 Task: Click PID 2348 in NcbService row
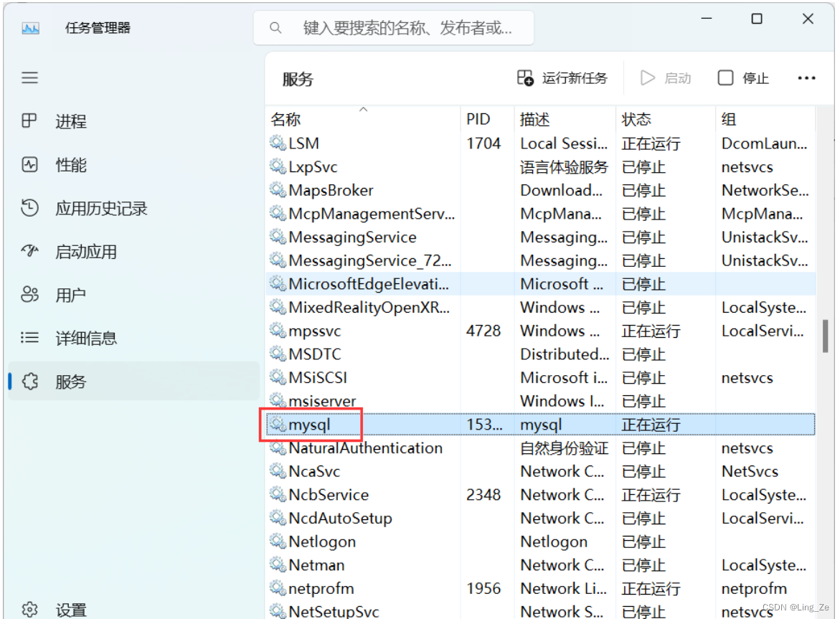[483, 495]
